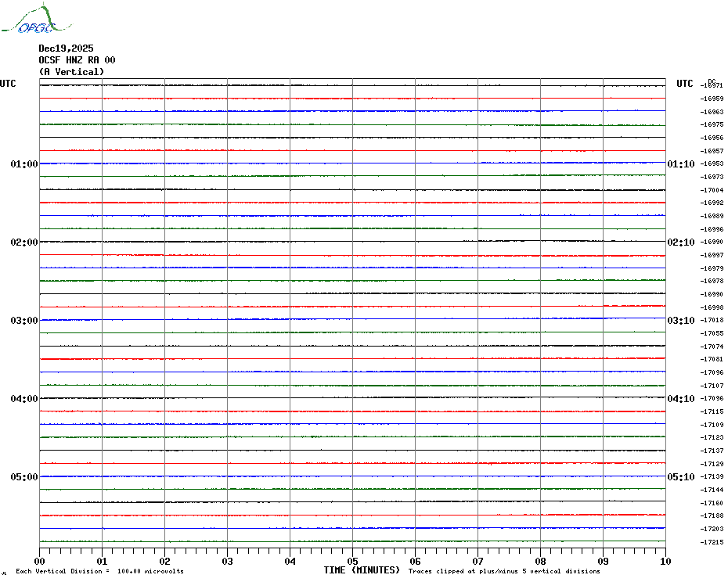Click the DC offset value -17081
Screen dimensions: 728x582
(x=712, y=359)
